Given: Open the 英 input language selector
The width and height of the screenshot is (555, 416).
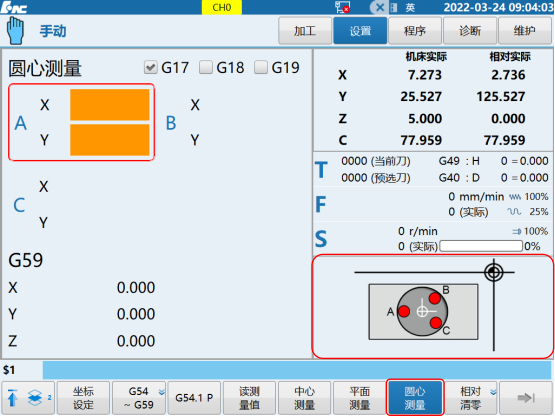Looking at the screenshot, I should click(x=410, y=7).
